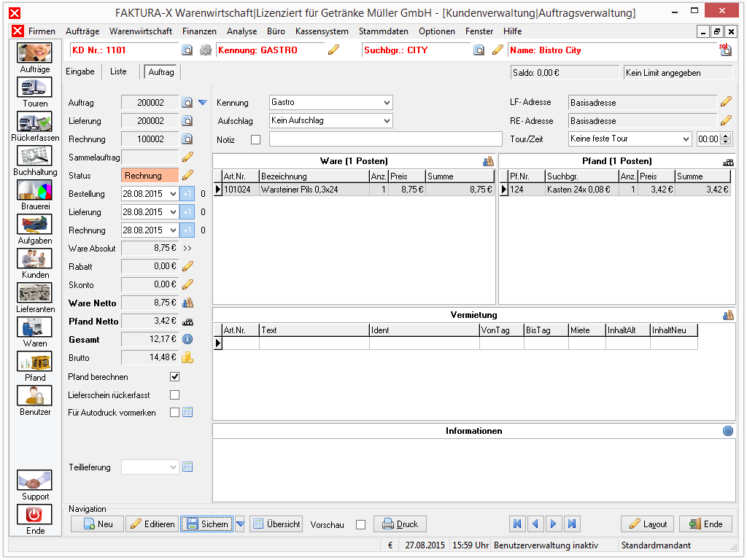The height and width of the screenshot is (560, 747).
Task: Open the Lieferanten sidebar icon
Action: click(34, 293)
